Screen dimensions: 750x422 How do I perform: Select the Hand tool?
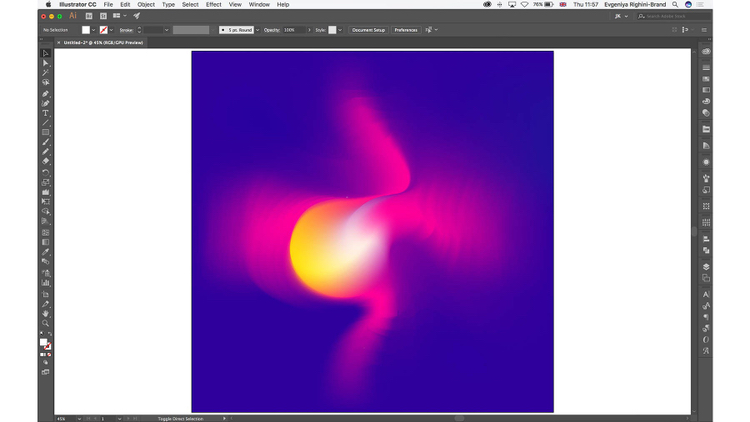click(x=45, y=313)
